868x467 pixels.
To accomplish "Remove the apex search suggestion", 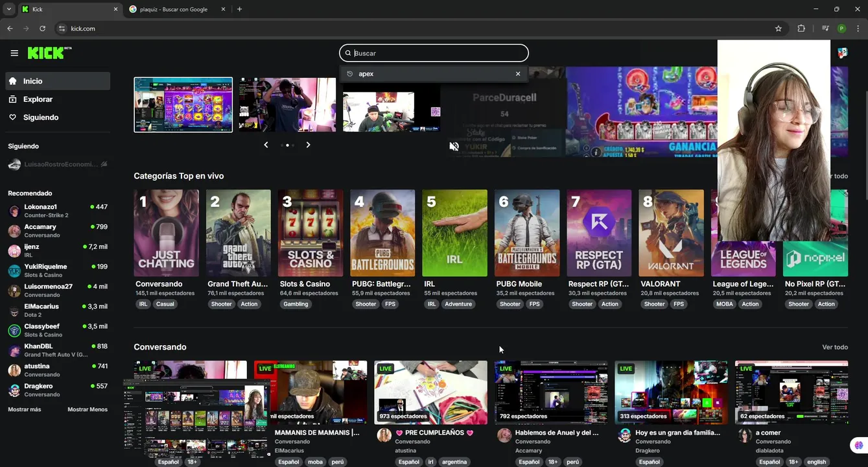I will coord(518,74).
